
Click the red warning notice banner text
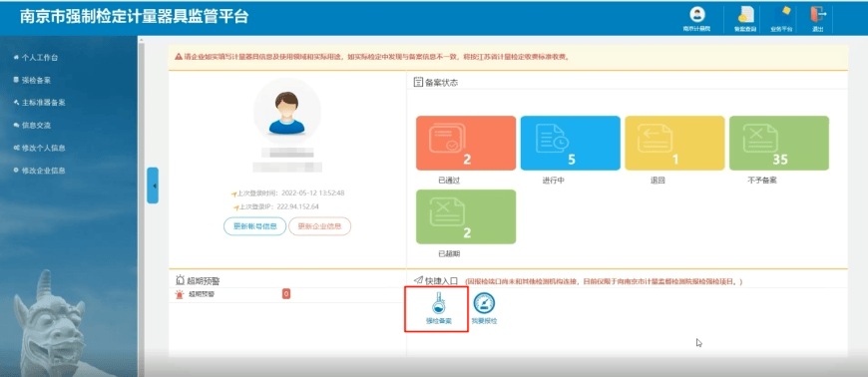(372, 57)
